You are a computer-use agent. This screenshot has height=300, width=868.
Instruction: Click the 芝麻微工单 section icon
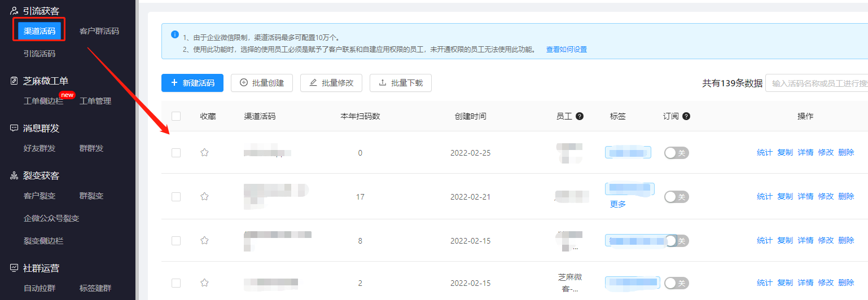pyautogui.click(x=15, y=81)
